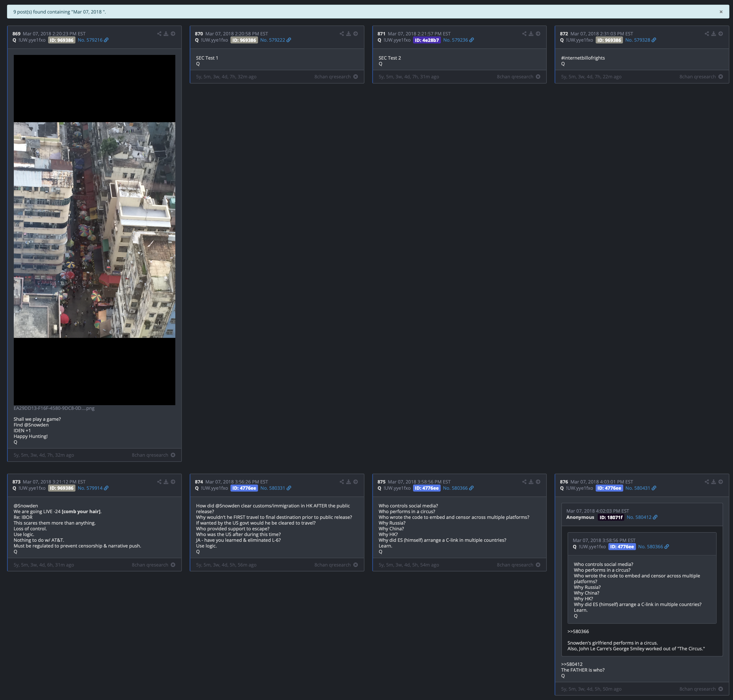Download post 872 with the download icon
Viewport: 733px width, 700px height.
713,34
